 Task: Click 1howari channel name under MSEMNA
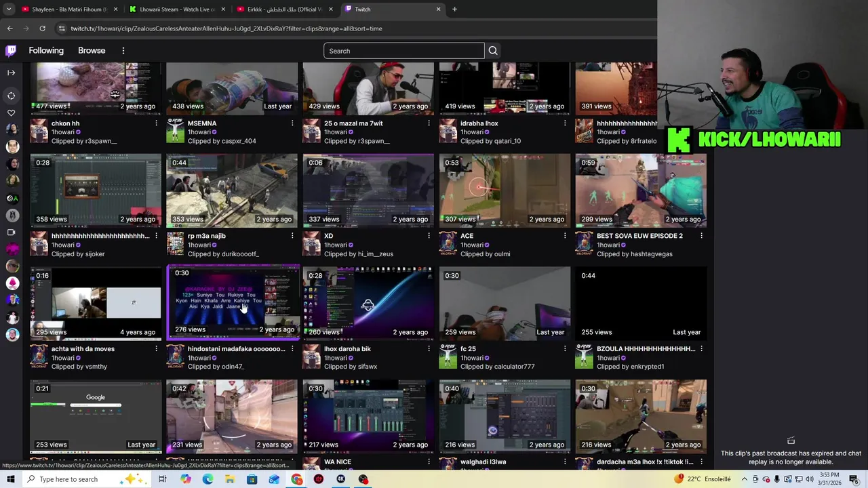pyautogui.click(x=199, y=132)
